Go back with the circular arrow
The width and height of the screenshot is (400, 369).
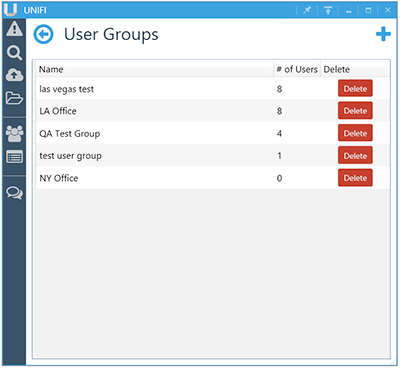[x=43, y=34]
